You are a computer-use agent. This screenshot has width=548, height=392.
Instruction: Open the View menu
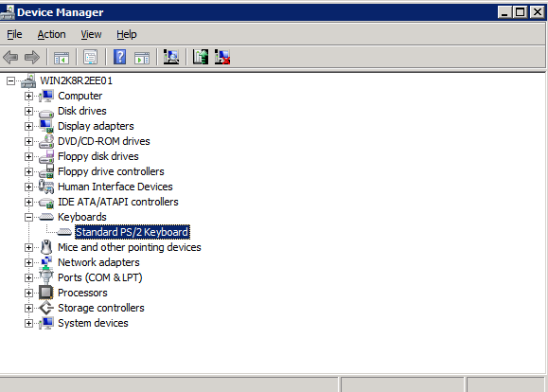pyautogui.click(x=91, y=34)
